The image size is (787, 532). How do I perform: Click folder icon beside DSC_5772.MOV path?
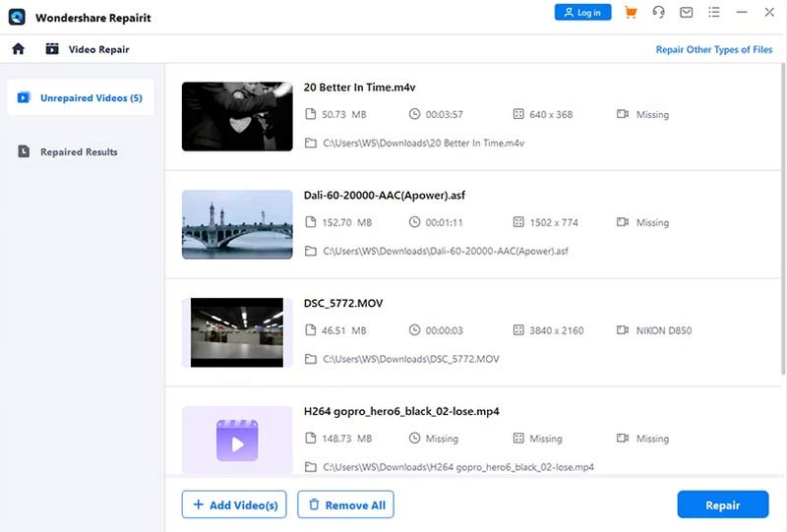pos(311,359)
